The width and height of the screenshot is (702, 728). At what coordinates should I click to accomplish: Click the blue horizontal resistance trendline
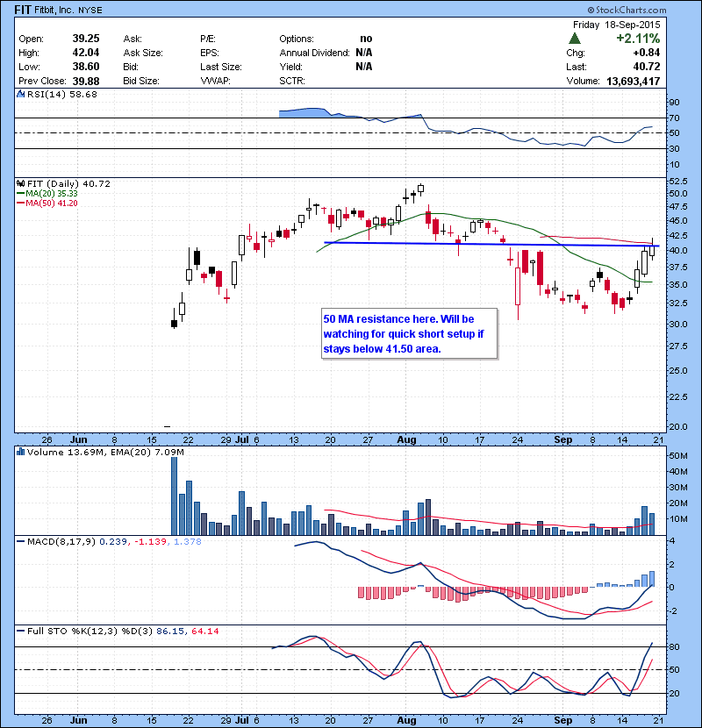click(491, 244)
